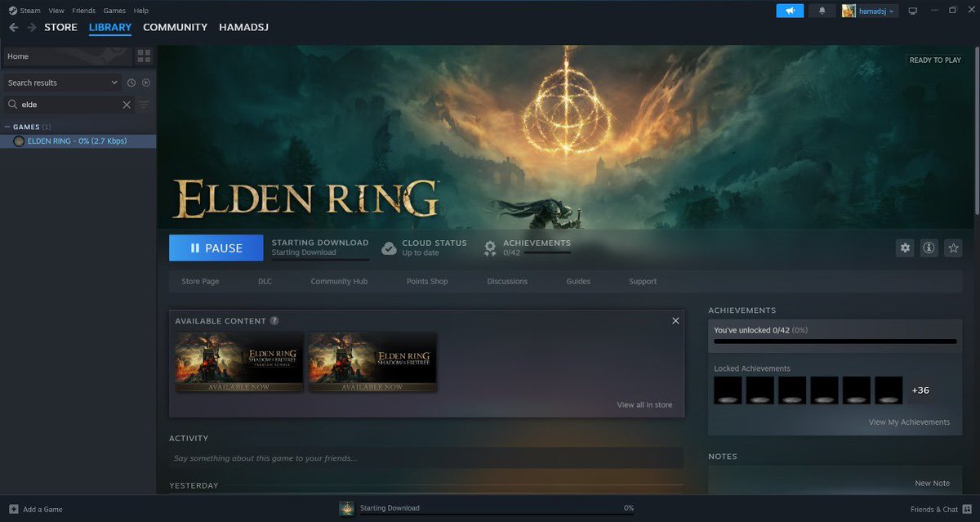Click View My Achievements
980x522 pixels.
point(909,422)
